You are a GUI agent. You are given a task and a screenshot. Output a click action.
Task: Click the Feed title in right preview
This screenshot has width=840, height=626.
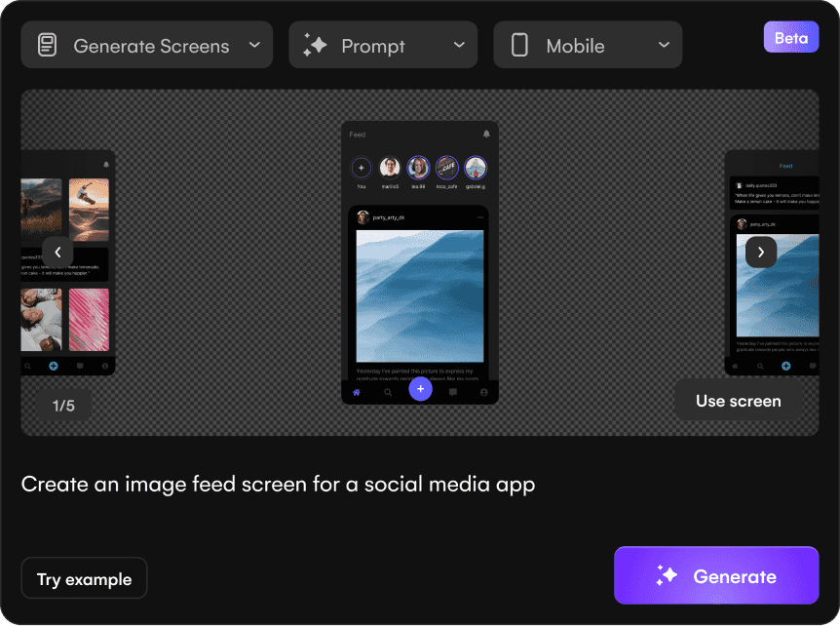coord(785,166)
